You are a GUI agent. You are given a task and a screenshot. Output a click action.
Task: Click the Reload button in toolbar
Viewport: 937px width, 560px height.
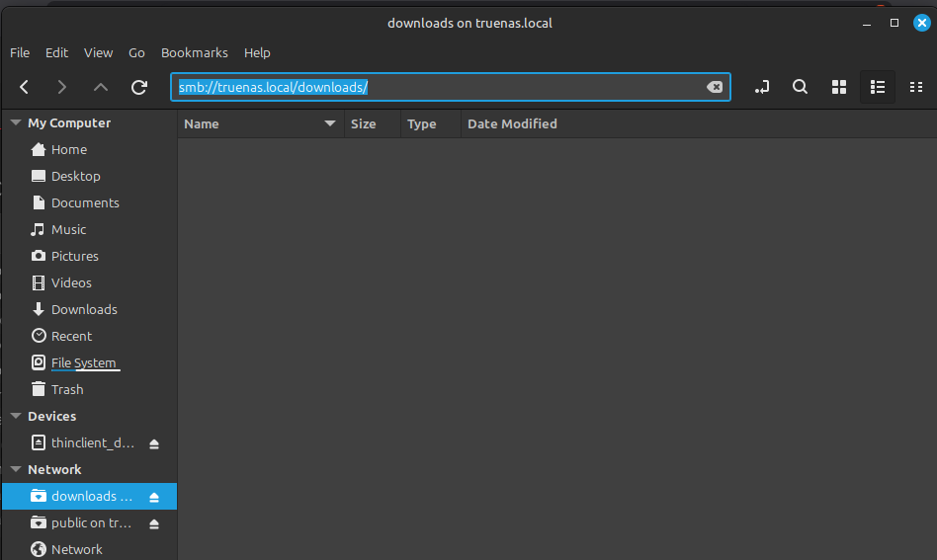click(139, 87)
